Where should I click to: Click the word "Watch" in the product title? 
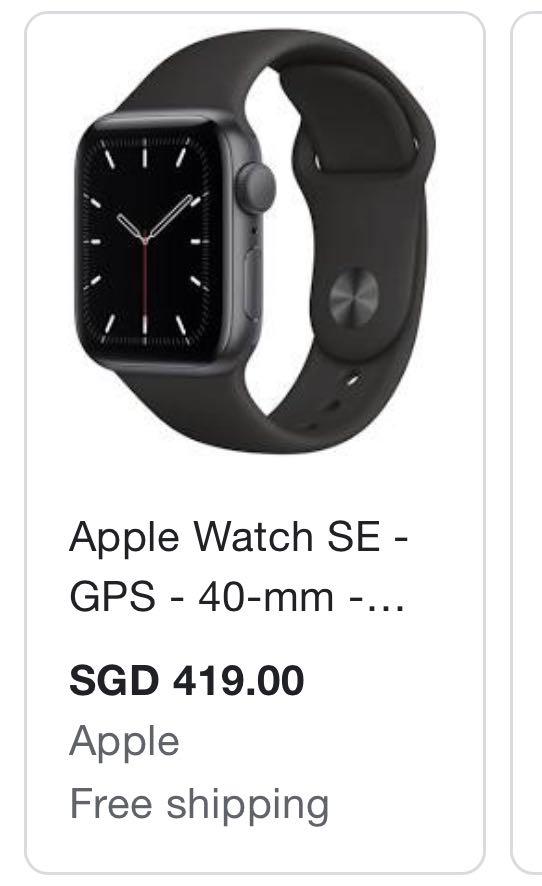253,537
